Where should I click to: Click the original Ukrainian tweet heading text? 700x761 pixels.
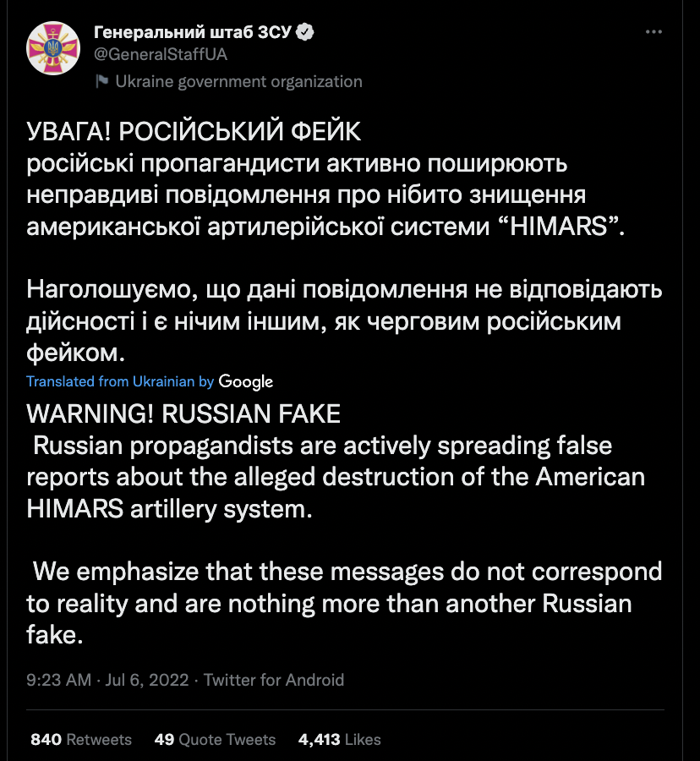tap(194, 132)
